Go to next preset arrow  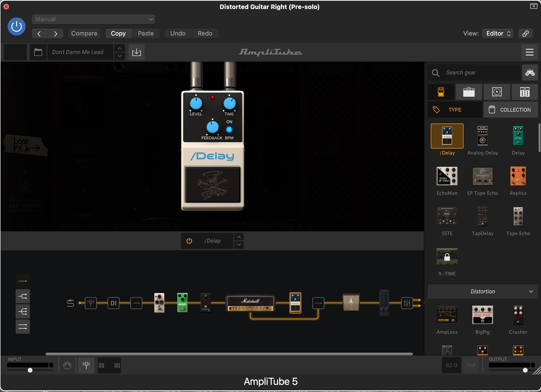pos(55,34)
